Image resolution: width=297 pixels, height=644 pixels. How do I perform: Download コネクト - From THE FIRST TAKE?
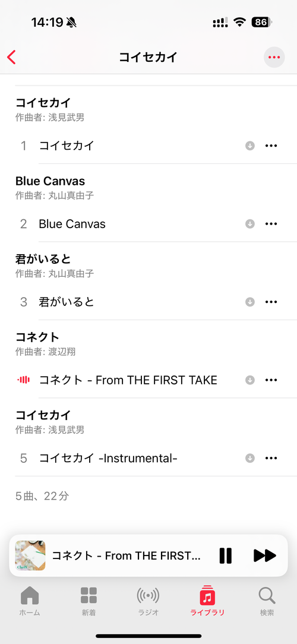pos(249,380)
